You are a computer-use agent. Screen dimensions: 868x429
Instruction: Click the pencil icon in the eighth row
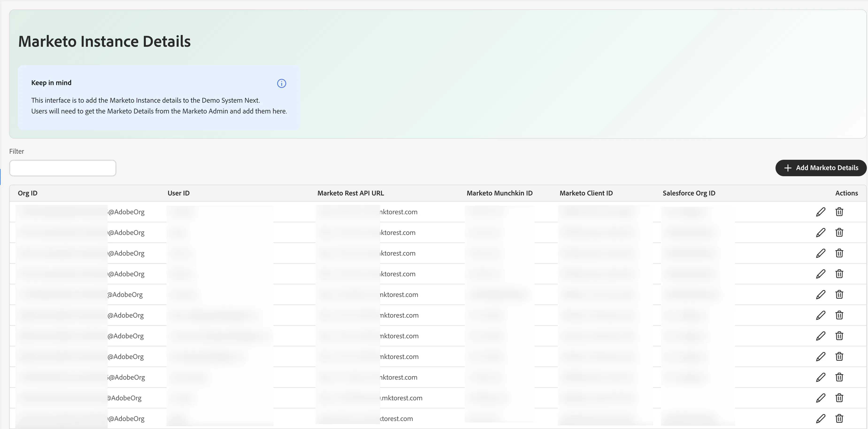[x=821, y=356]
